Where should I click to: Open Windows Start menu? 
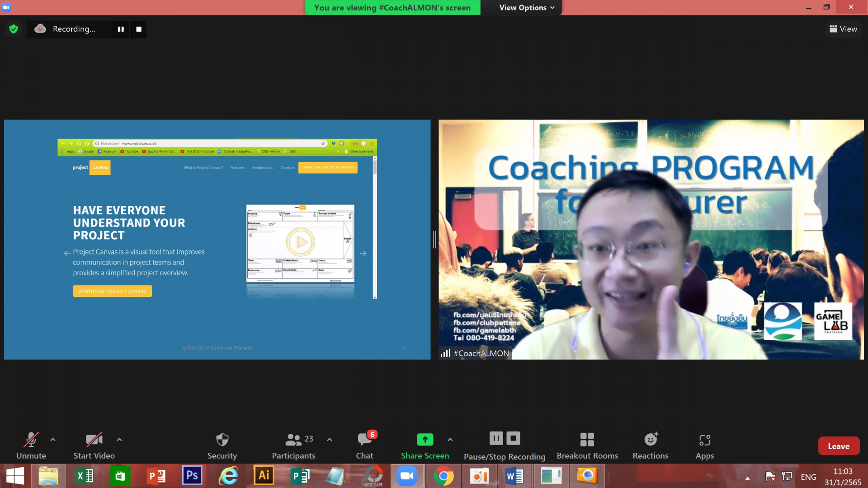(15, 476)
